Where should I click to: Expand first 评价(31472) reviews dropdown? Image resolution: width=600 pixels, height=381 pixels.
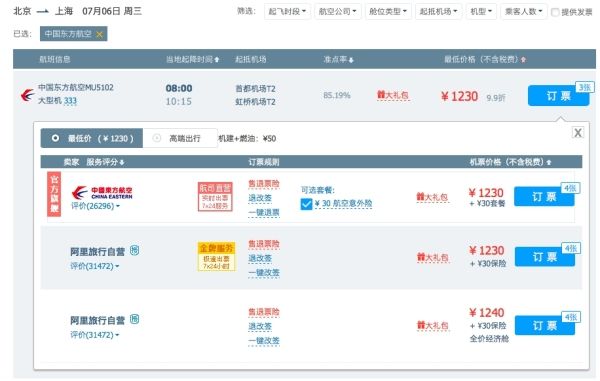pos(95,266)
